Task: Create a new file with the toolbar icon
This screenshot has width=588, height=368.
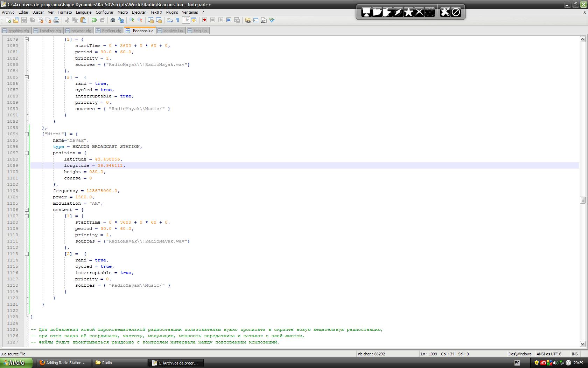Action: 8,20
